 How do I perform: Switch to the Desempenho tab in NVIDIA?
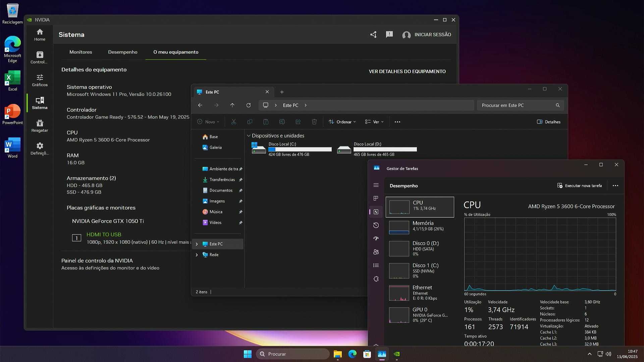pos(123,52)
